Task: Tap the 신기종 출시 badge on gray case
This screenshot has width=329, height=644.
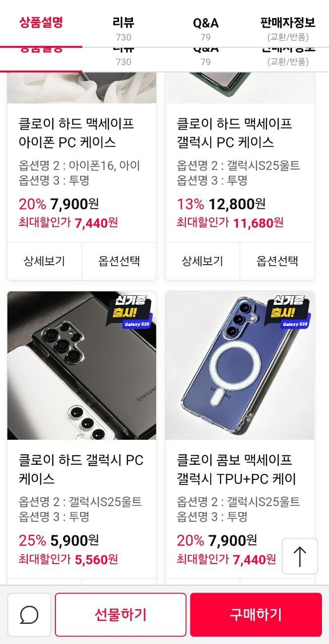Action: (130, 312)
